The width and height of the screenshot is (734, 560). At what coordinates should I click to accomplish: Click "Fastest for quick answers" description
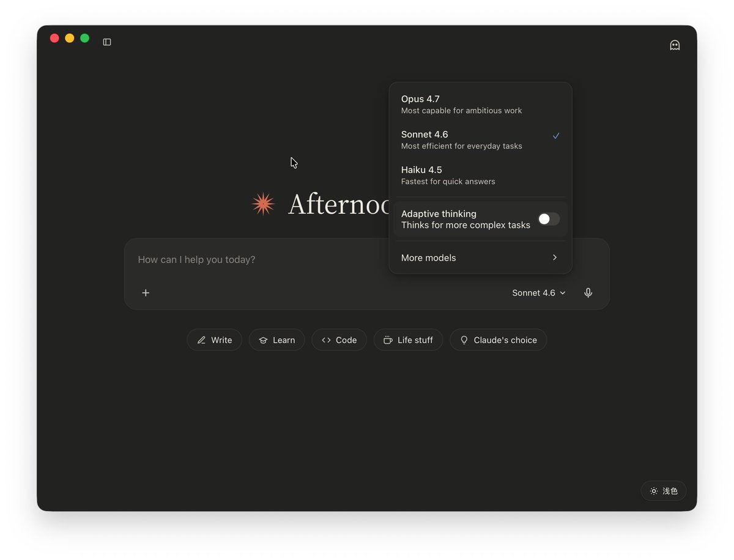[x=448, y=182]
